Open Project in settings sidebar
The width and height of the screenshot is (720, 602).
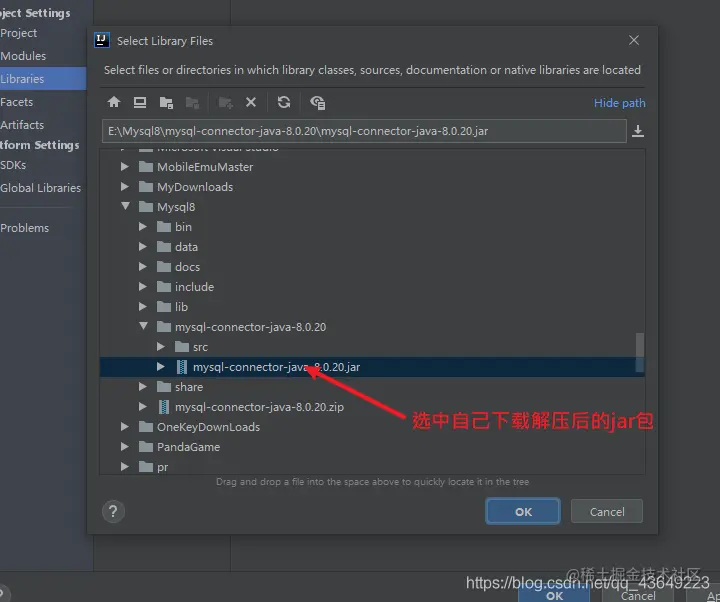pyautogui.click(x=18, y=33)
